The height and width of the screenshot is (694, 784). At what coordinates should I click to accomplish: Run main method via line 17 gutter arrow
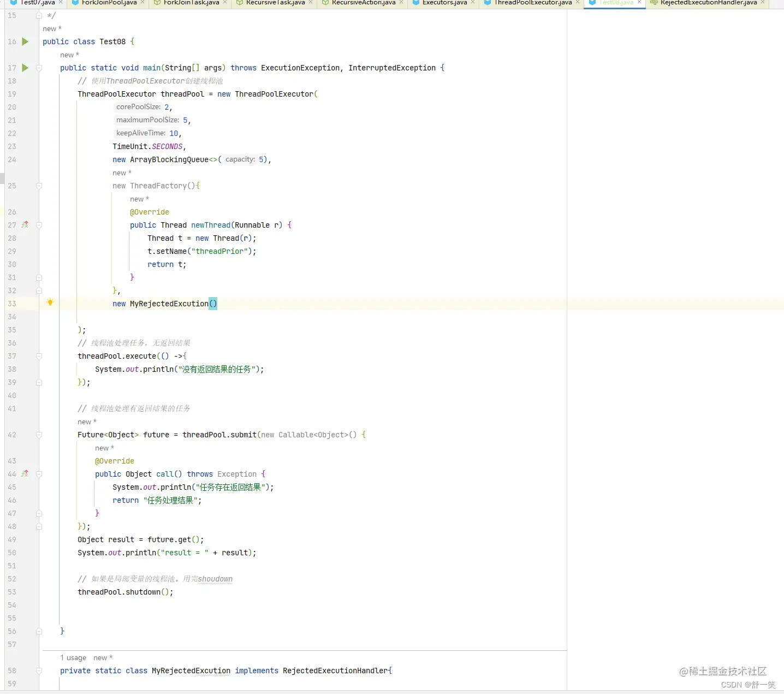[x=25, y=68]
